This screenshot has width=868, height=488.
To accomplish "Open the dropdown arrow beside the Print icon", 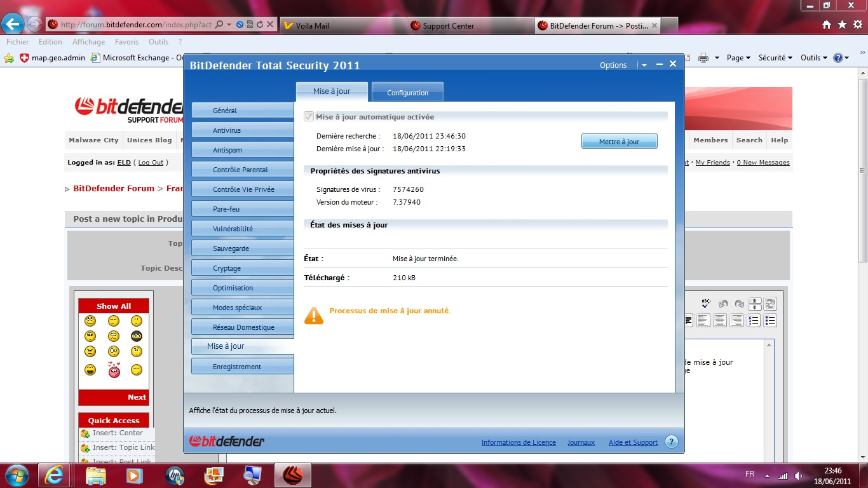I will tap(717, 58).
